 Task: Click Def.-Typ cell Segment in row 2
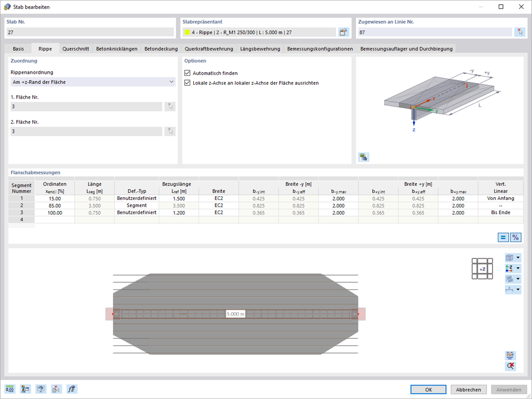[137, 206]
